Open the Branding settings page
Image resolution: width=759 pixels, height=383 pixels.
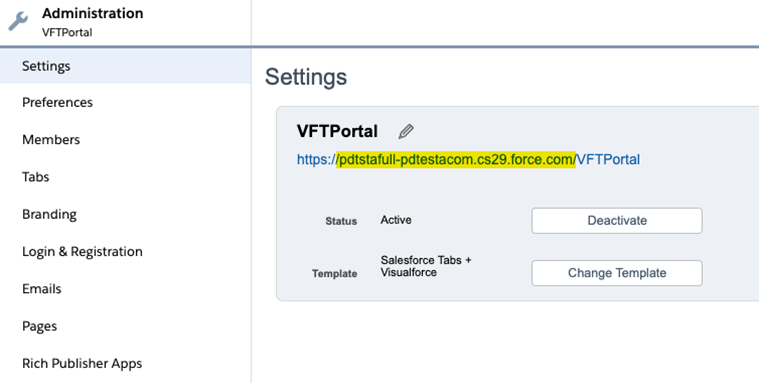pos(125,214)
